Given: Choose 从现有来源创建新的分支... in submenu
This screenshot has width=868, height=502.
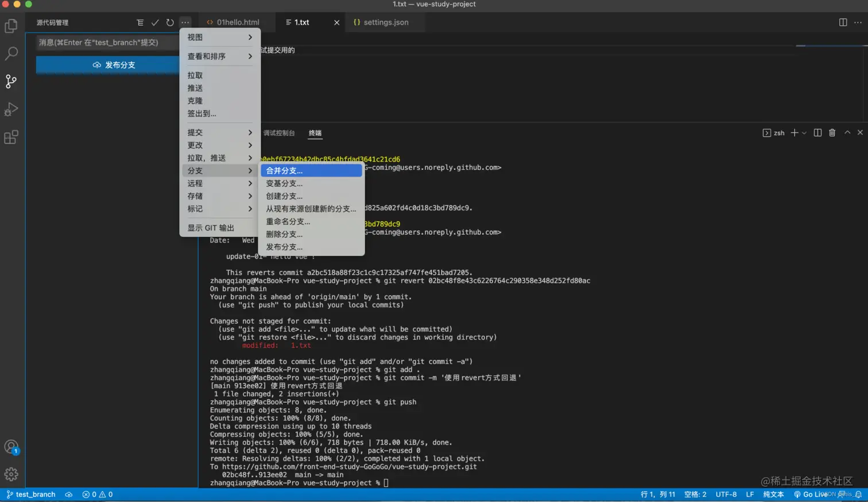Looking at the screenshot, I should pos(311,209).
